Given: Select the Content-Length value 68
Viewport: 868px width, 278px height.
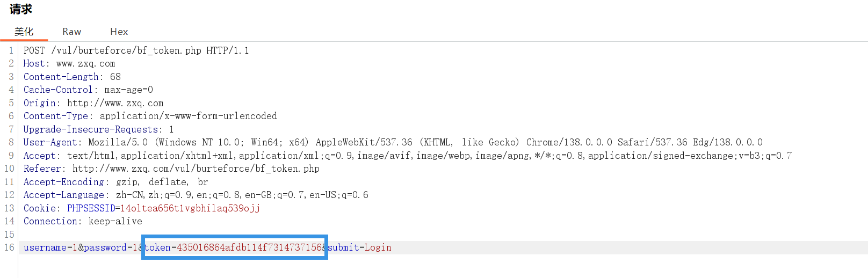Looking at the screenshot, I should point(115,77).
